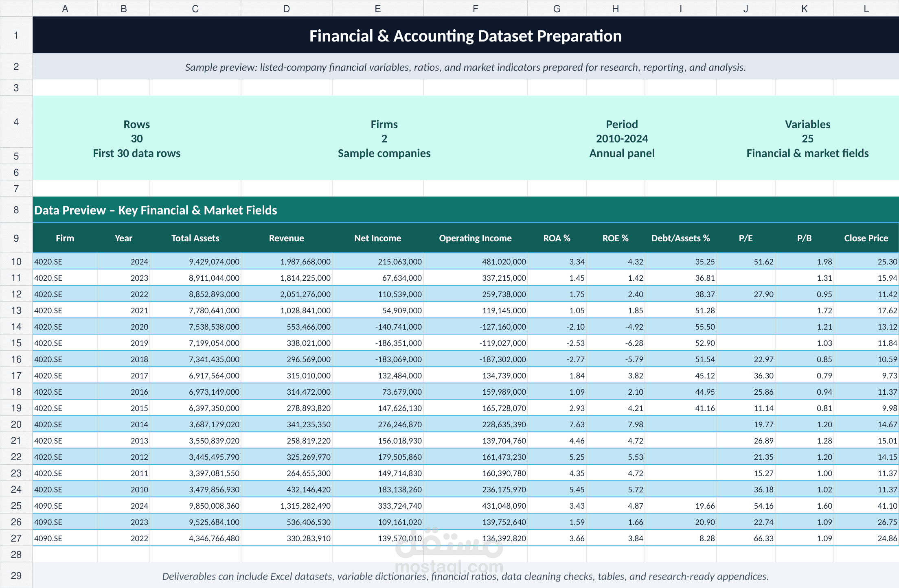Select row 27 header

(x=16, y=538)
